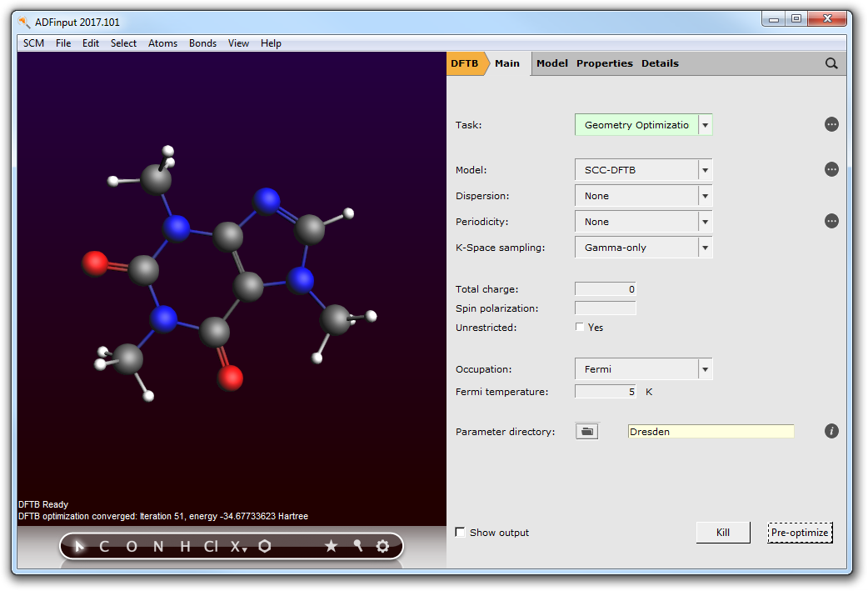The image size is (868, 591).
Task: Show info about Parameter directory
Action: pyautogui.click(x=831, y=431)
